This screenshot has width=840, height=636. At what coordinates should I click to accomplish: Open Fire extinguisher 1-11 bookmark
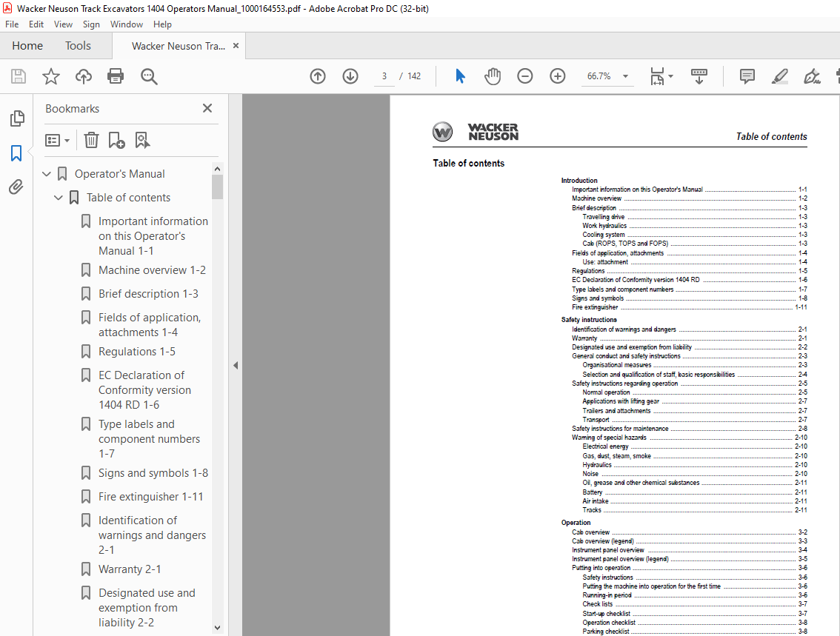pyautogui.click(x=151, y=497)
